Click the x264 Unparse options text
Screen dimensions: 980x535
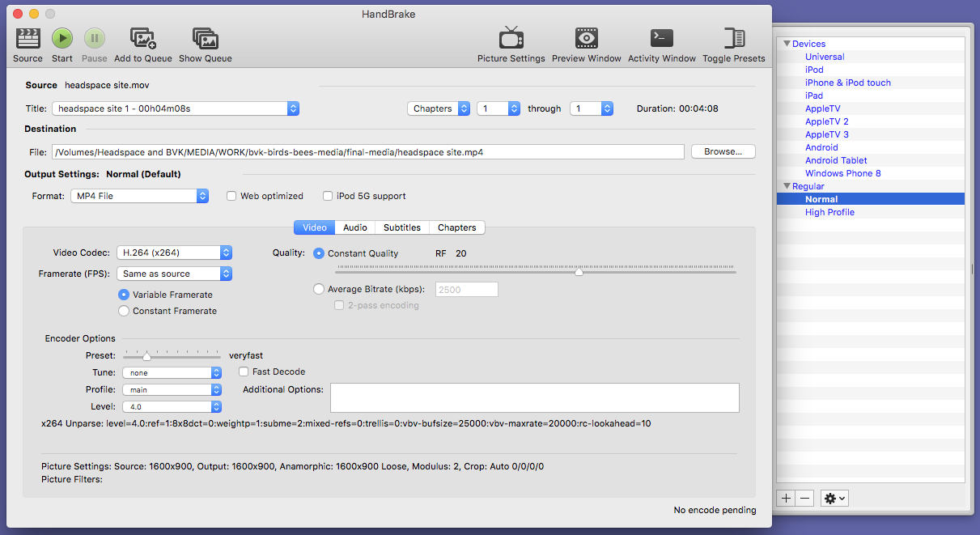pyautogui.click(x=346, y=423)
